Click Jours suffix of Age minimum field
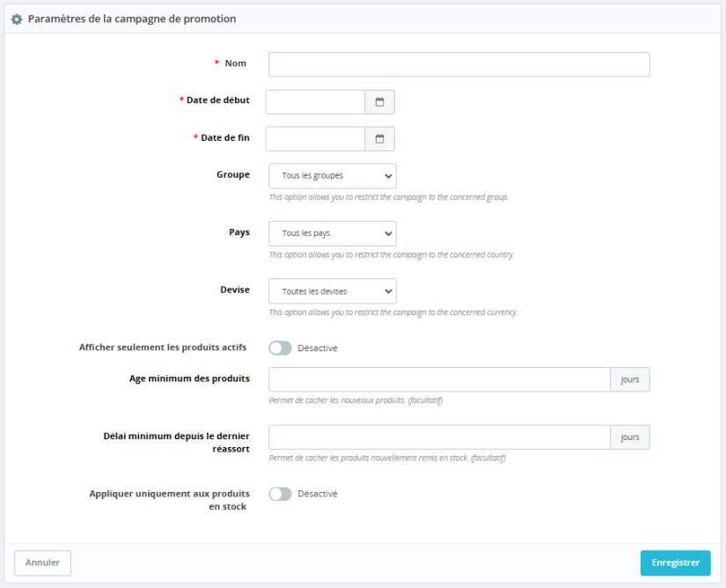The width and height of the screenshot is (726, 588). click(630, 379)
